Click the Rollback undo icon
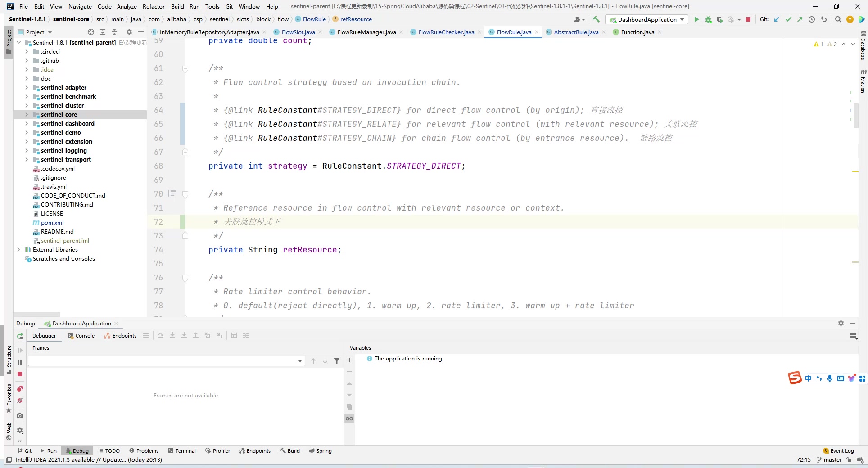Viewport: 868px width, 468px height. (x=823, y=19)
